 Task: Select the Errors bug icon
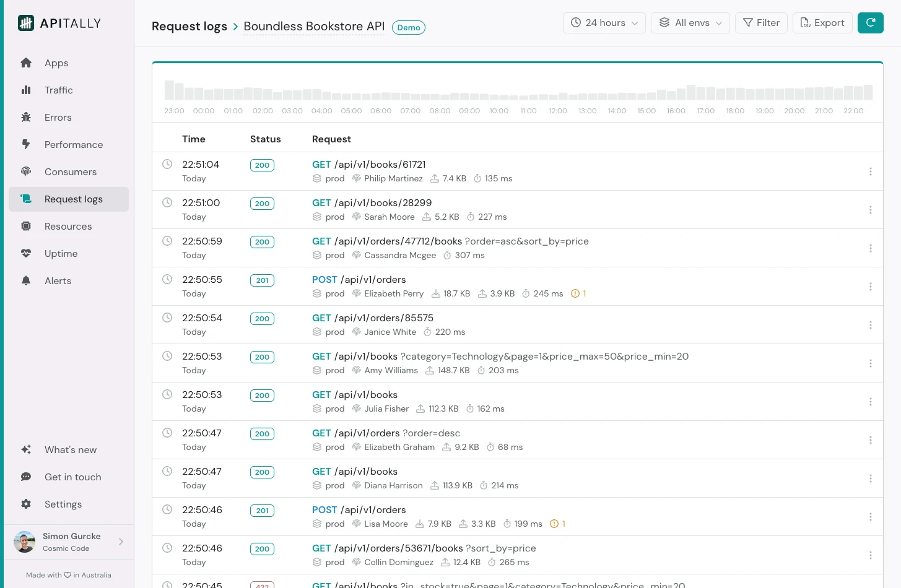(27, 117)
